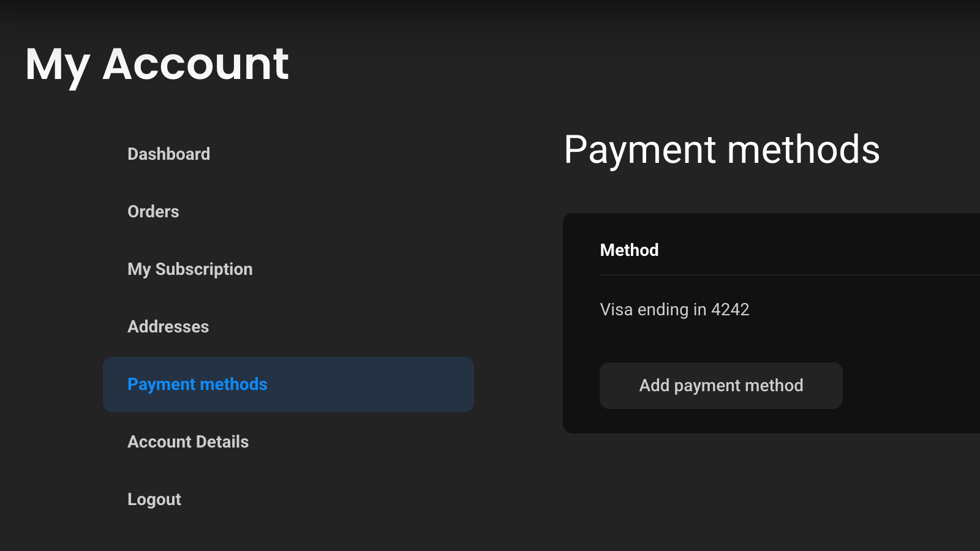The width and height of the screenshot is (980, 551).
Task: Select Addresses from the account menu
Action: coord(168,326)
